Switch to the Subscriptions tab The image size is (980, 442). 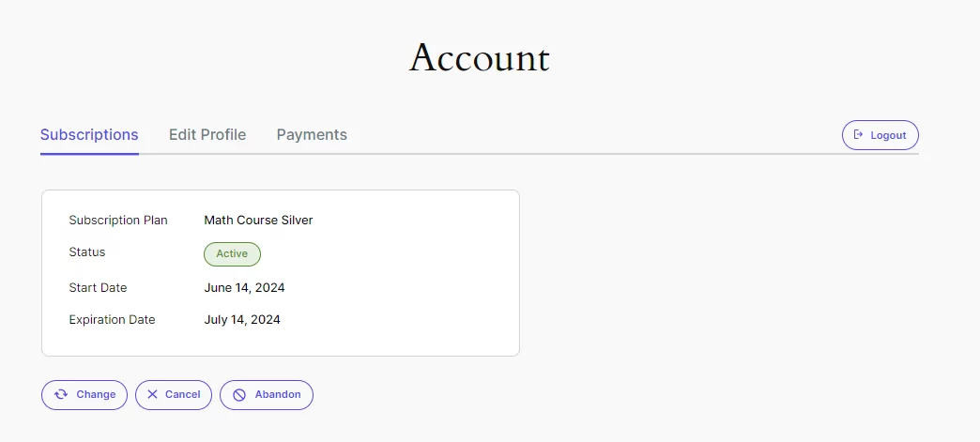pos(89,134)
